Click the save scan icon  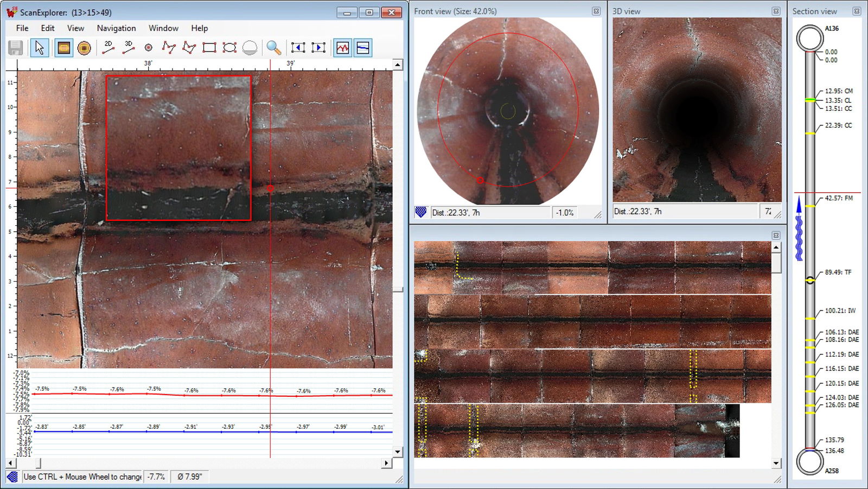coord(15,48)
